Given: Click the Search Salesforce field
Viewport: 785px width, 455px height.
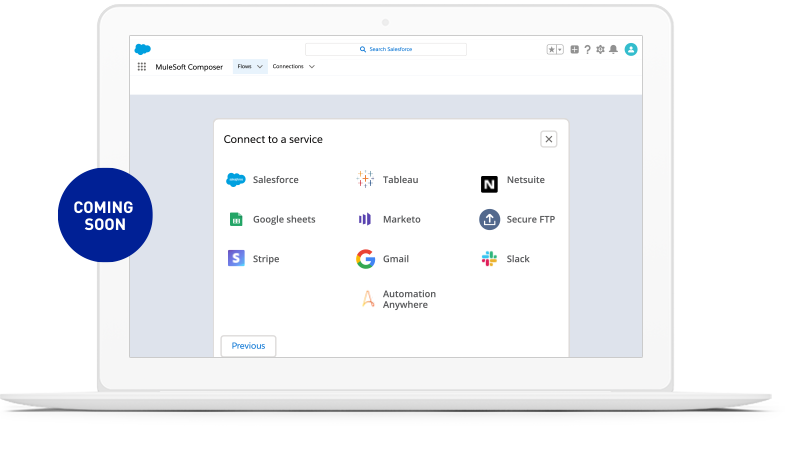Looking at the screenshot, I should (386, 49).
